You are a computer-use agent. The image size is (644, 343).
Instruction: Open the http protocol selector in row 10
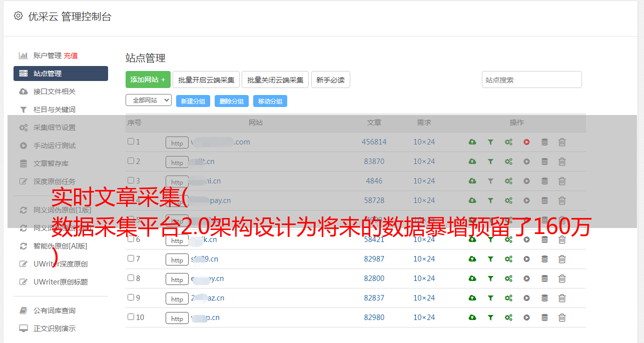coord(177,318)
